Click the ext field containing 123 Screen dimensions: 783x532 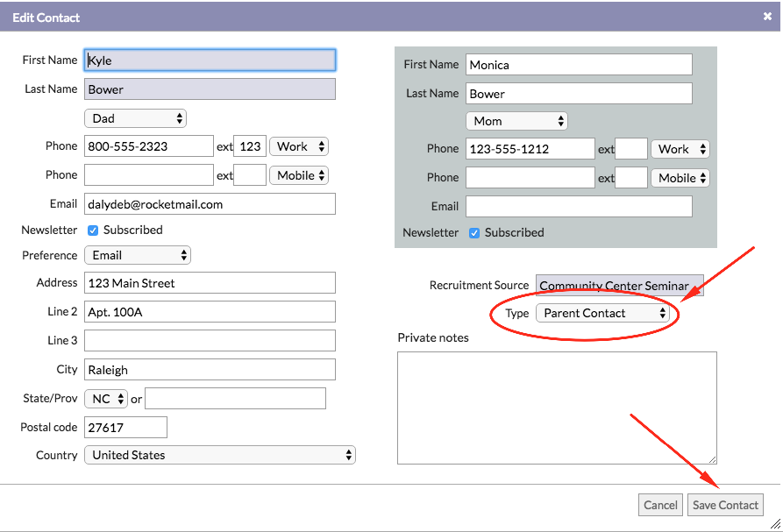pyautogui.click(x=250, y=146)
